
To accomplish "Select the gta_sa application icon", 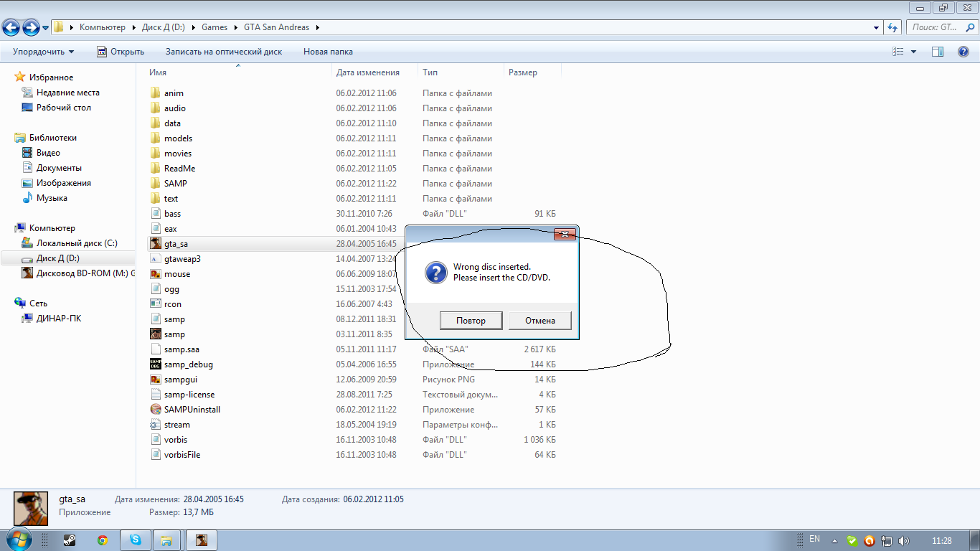I will pos(156,244).
